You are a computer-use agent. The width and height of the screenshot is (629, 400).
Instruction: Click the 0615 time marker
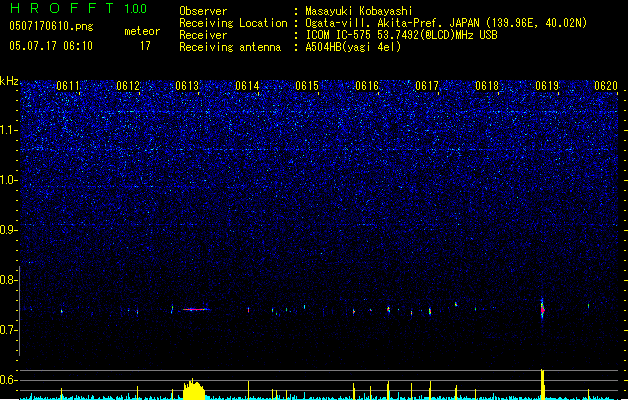tap(307, 86)
